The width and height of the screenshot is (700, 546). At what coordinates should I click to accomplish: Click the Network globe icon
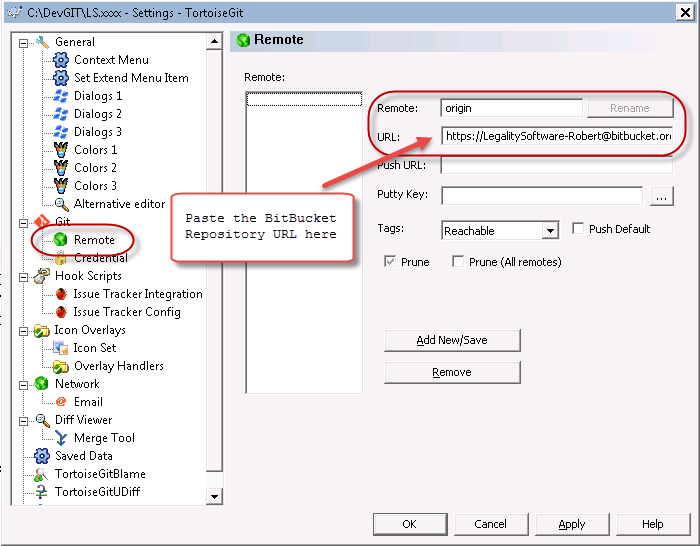pyautogui.click(x=42, y=383)
